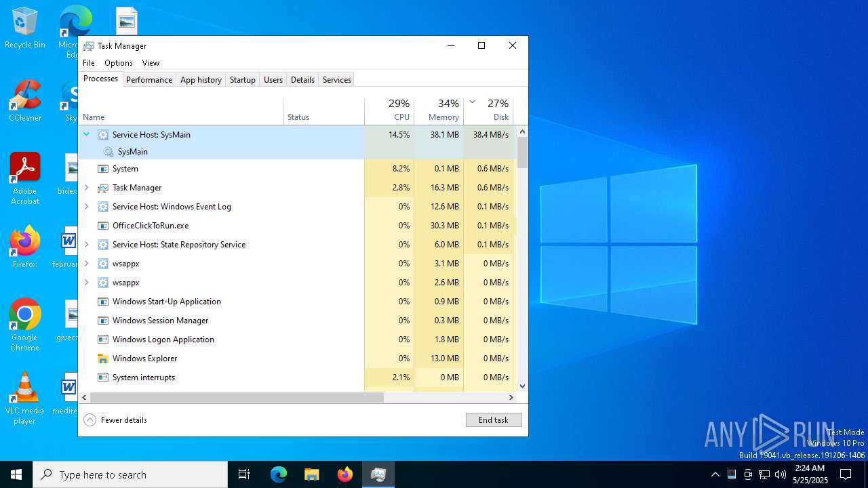Click the End task button
Image resolution: width=868 pixels, height=488 pixels.
pyautogui.click(x=494, y=420)
